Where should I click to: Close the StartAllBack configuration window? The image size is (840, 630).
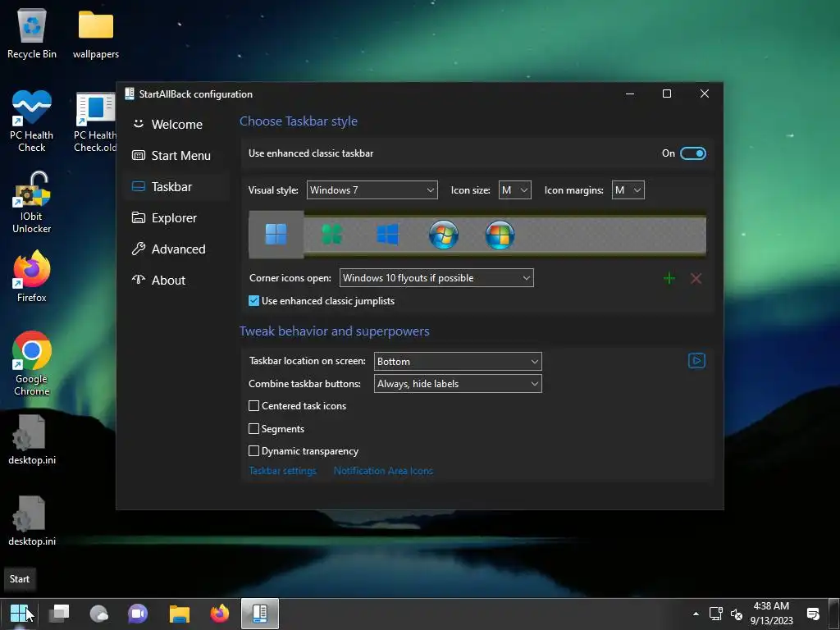tap(705, 94)
